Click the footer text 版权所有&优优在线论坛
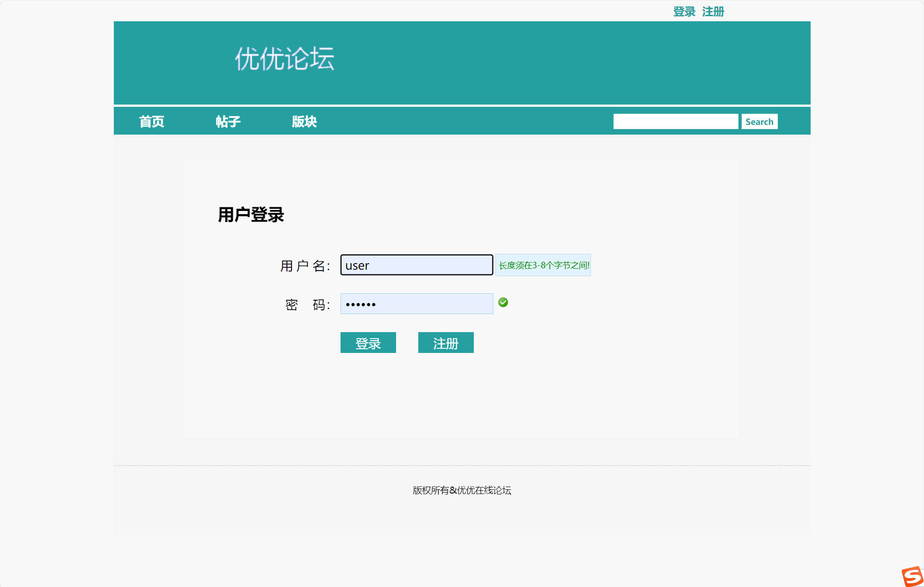The width and height of the screenshot is (924, 587). pos(461,491)
